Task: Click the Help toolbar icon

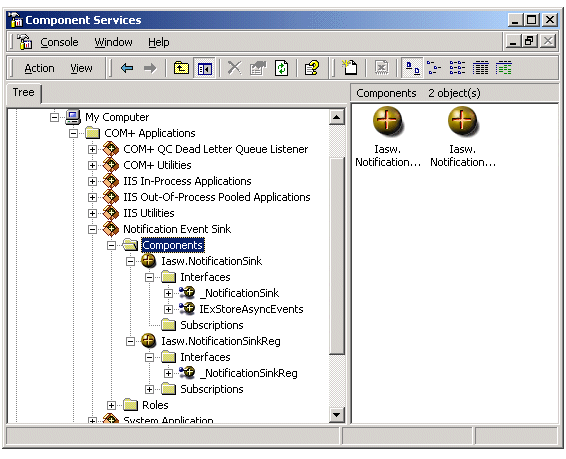Action: [312, 68]
